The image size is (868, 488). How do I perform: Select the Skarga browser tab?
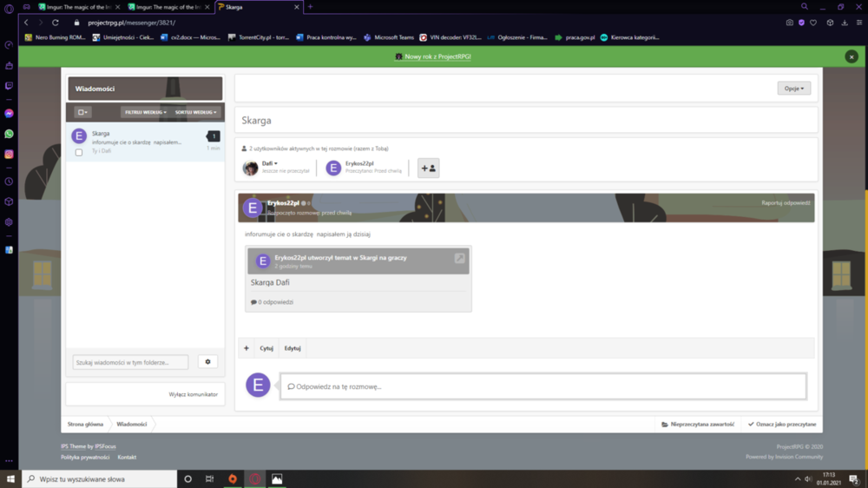pos(258,7)
